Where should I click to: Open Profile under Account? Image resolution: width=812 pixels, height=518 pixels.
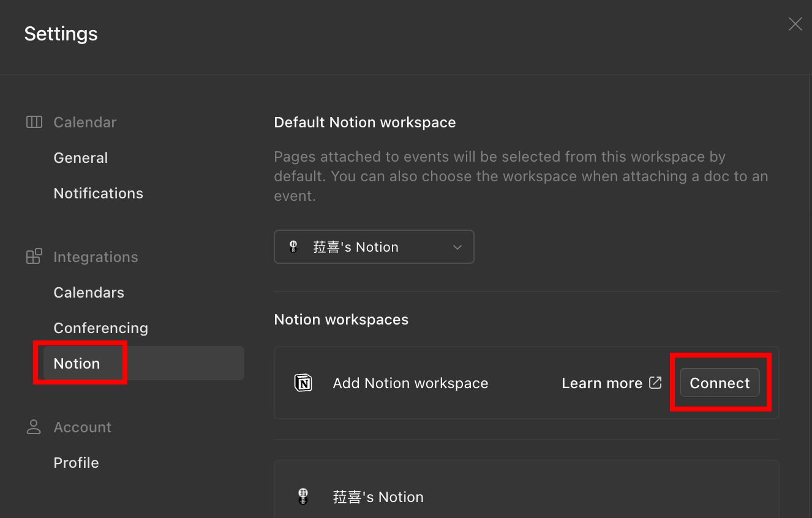(77, 463)
